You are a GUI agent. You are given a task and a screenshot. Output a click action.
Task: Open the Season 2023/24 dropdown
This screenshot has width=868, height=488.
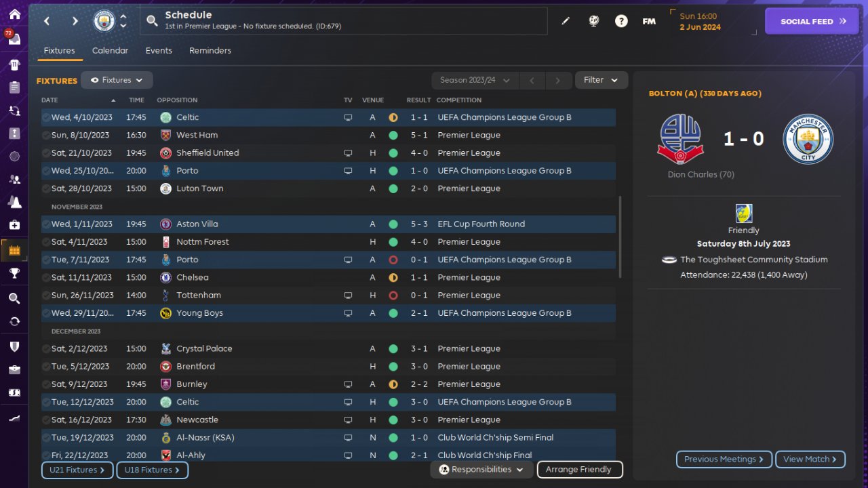(x=475, y=80)
